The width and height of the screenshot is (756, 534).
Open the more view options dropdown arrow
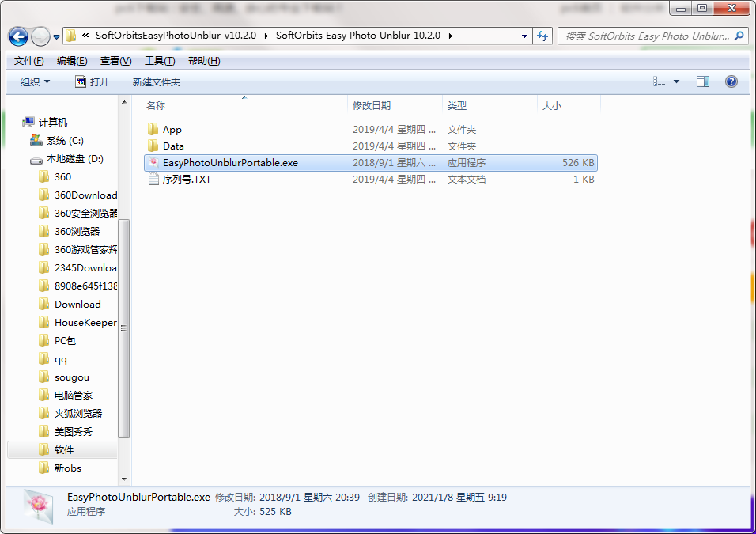pos(676,81)
